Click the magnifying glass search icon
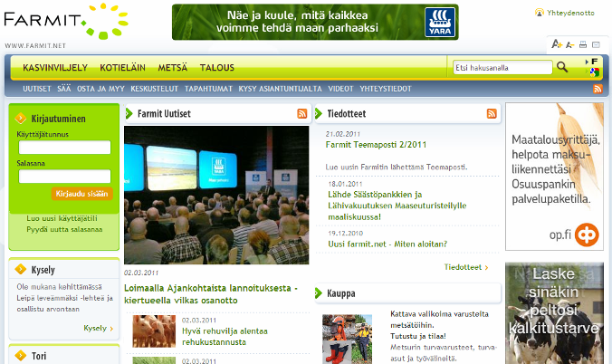The image size is (612, 364). pos(562,67)
